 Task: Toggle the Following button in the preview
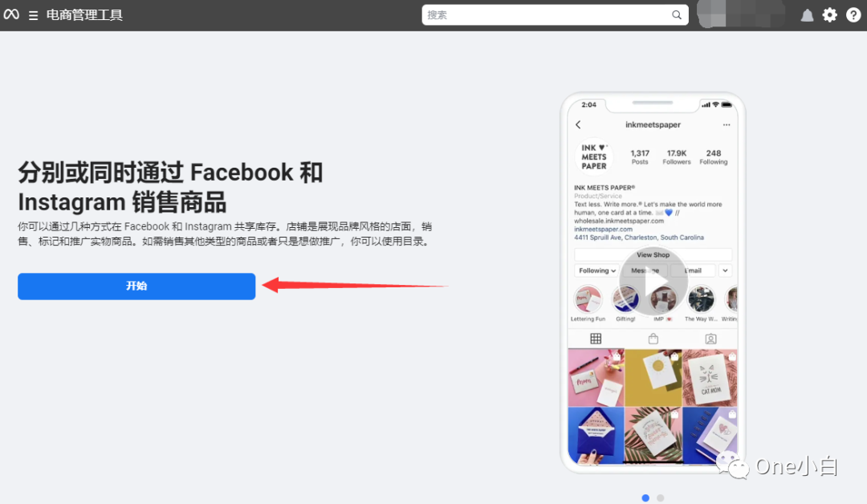[593, 270]
